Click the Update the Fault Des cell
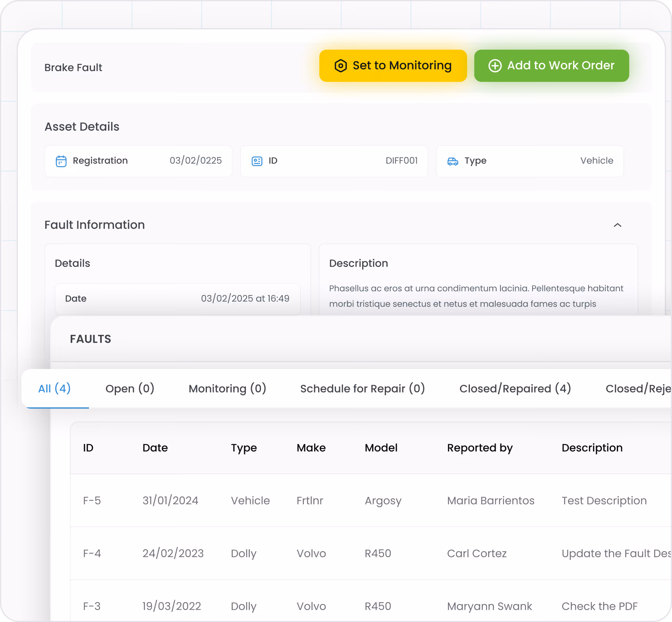The image size is (672, 622). click(x=616, y=554)
